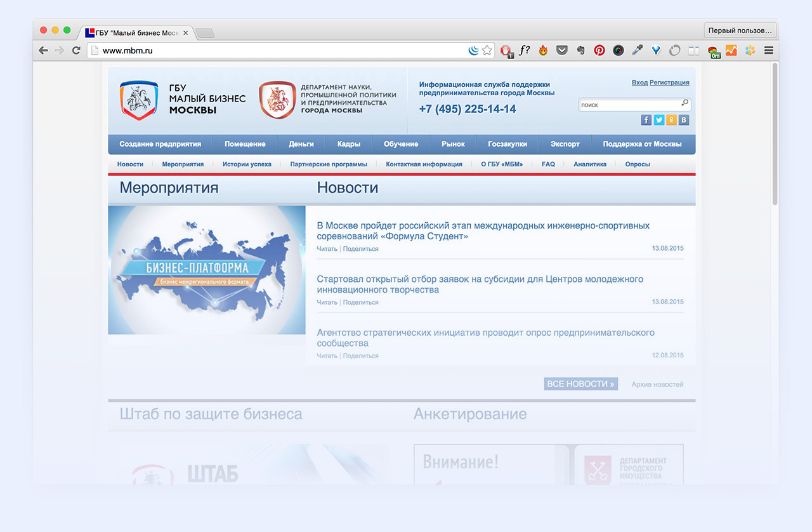Open a new browser tab
The width and height of the screenshot is (812, 532).
(x=204, y=33)
